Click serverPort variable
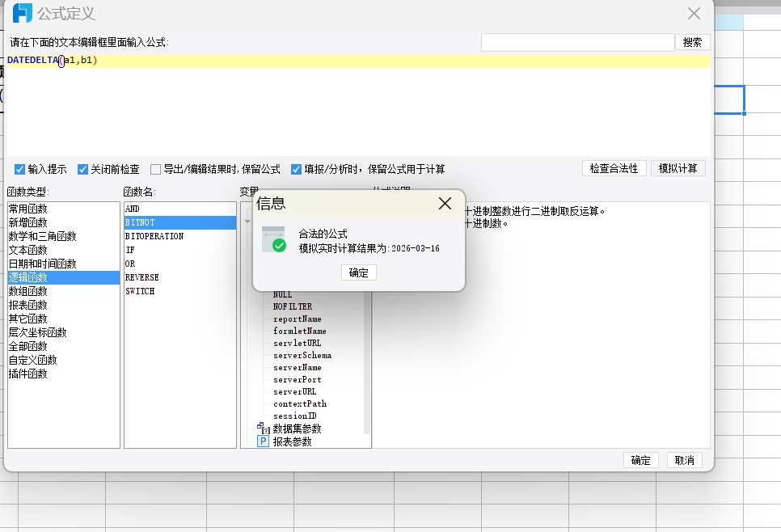The width and height of the screenshot is (781, 532). 298,379
